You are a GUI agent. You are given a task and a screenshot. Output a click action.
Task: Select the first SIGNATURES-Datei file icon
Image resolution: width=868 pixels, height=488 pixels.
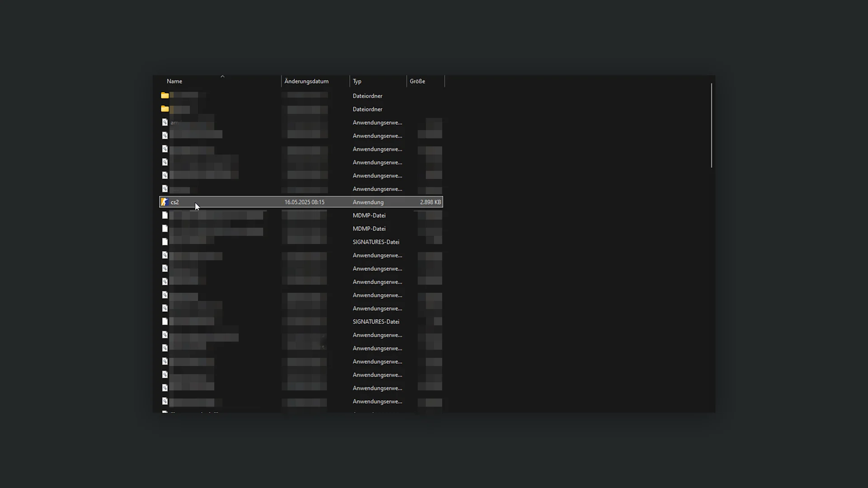click(165, 241)
